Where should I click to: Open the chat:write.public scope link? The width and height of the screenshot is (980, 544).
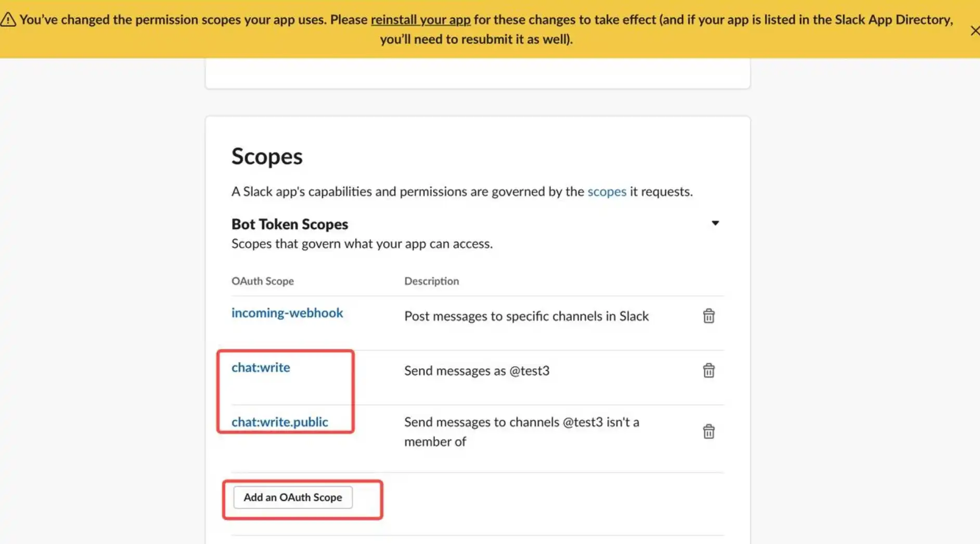(280, 422)
